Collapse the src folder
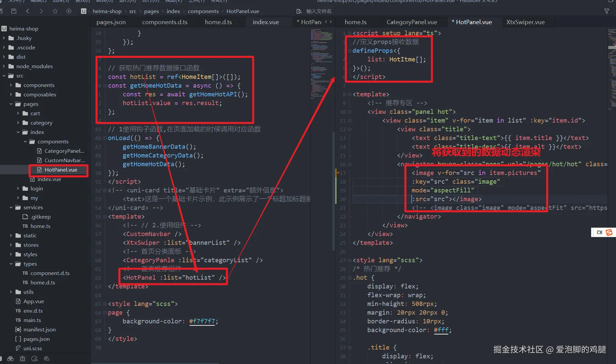 pyautogui.click(x=4, y=76)
